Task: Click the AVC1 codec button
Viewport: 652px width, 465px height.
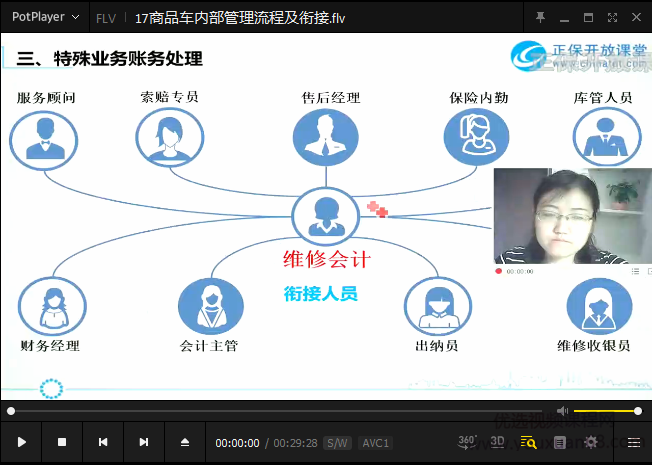Action: coord(376,443)
